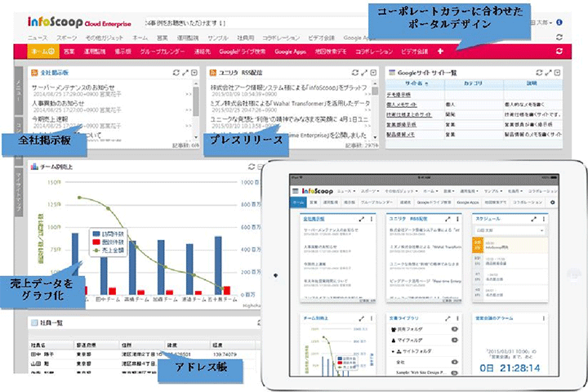The height and width of the screenshot is (392, 588).
Task: Open the hamburger menu on the tablet
Action: tap(296, 191)
